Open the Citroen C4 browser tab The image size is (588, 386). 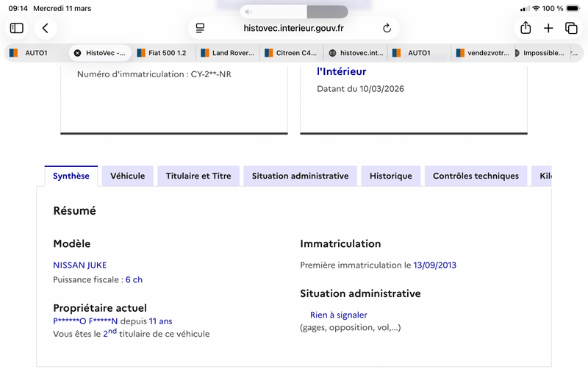pos(291,53)
